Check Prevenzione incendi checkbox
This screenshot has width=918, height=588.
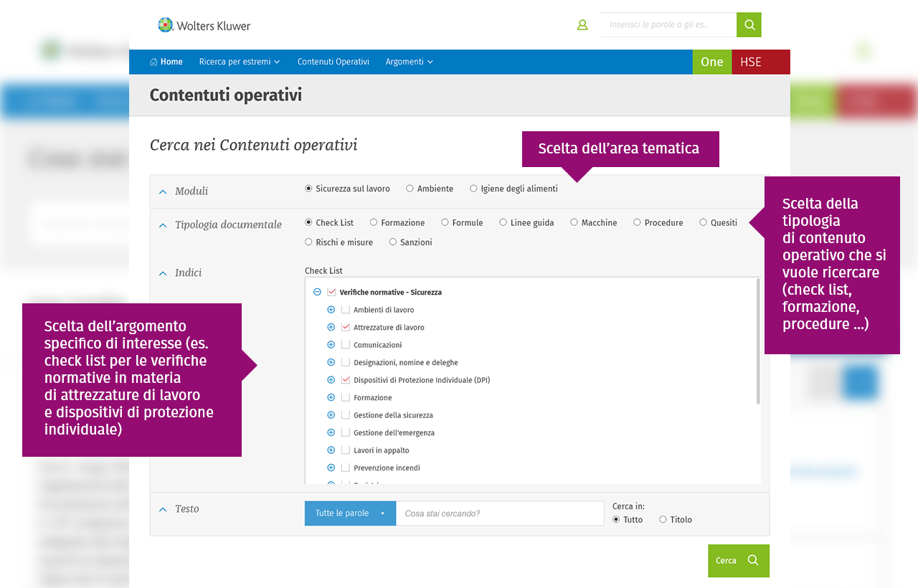tap(346, 468)
